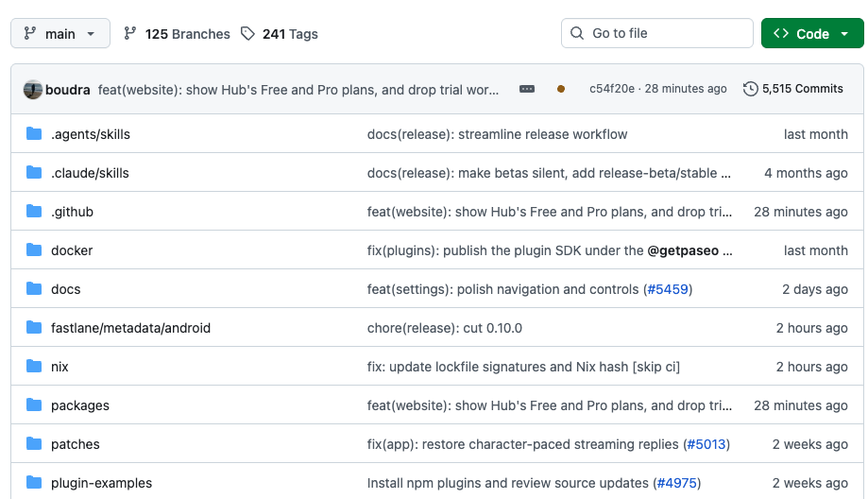Click the folder icon for nix
Screen dimensions: 868x499
point(34,366)
